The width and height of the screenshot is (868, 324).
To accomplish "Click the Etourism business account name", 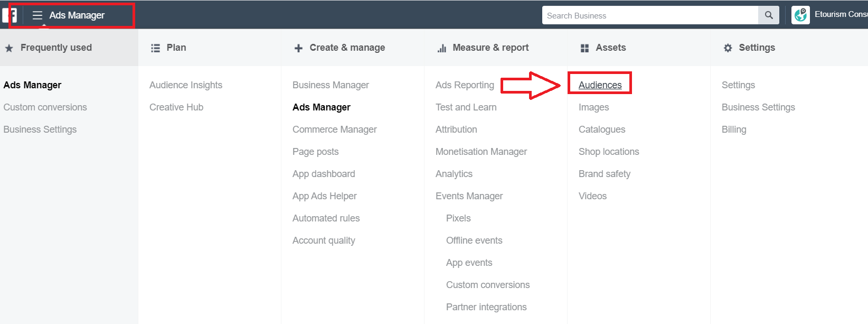I will pyautogui.click(x=841, y=14).
